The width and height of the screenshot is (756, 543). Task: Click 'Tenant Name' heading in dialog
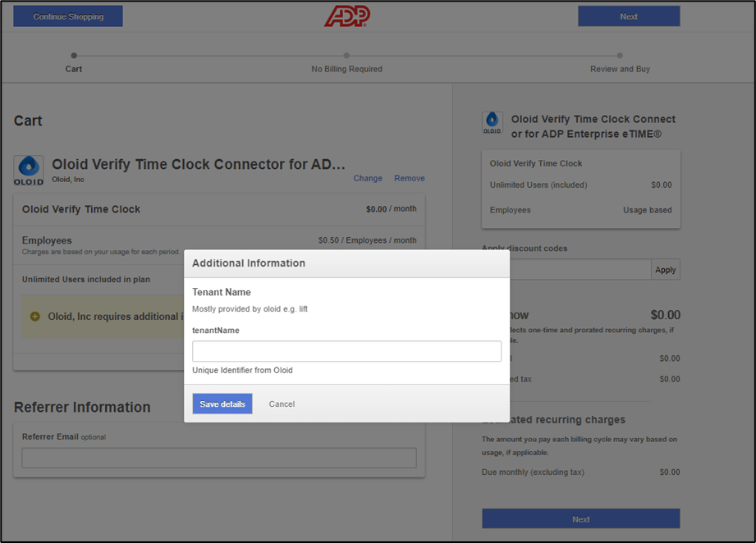[x=222, y=292]
